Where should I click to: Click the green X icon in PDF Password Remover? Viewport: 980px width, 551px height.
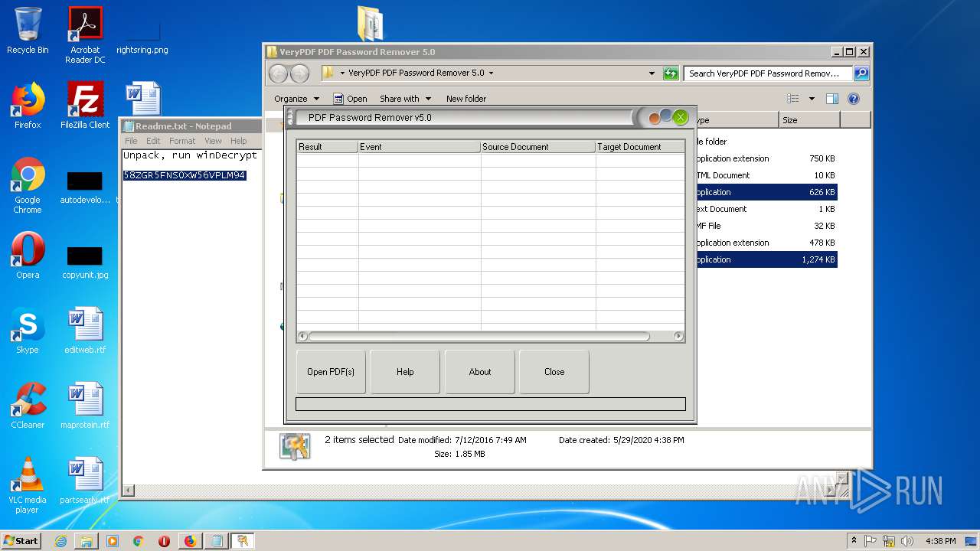(681, 117)
